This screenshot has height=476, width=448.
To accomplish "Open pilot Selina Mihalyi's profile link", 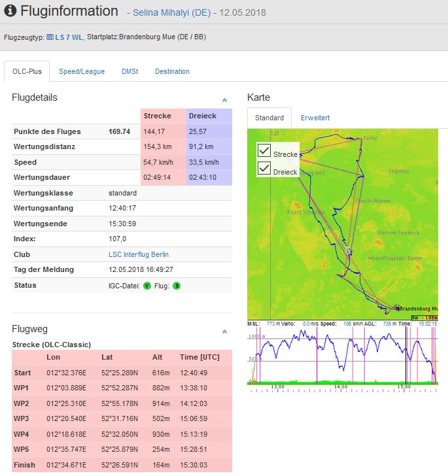I will [x=170, y=13].
